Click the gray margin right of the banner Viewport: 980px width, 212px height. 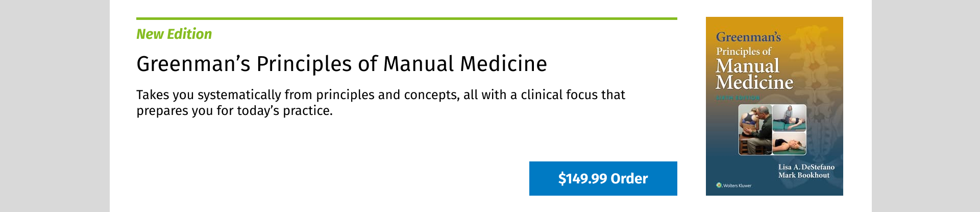[926, 106]
